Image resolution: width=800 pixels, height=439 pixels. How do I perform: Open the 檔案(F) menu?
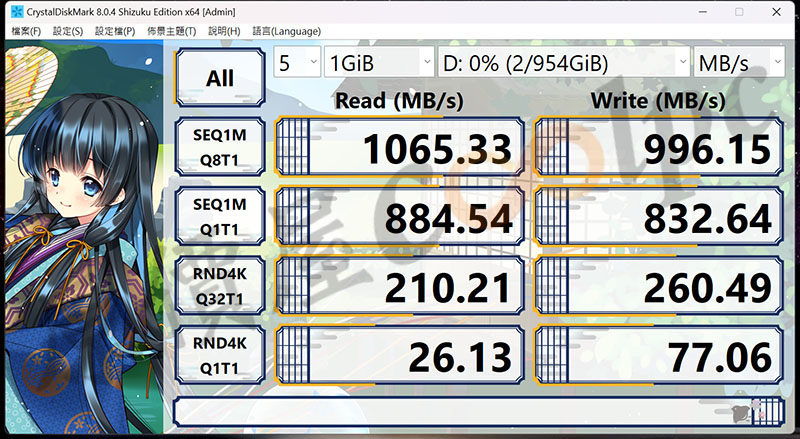click(26, 31)
